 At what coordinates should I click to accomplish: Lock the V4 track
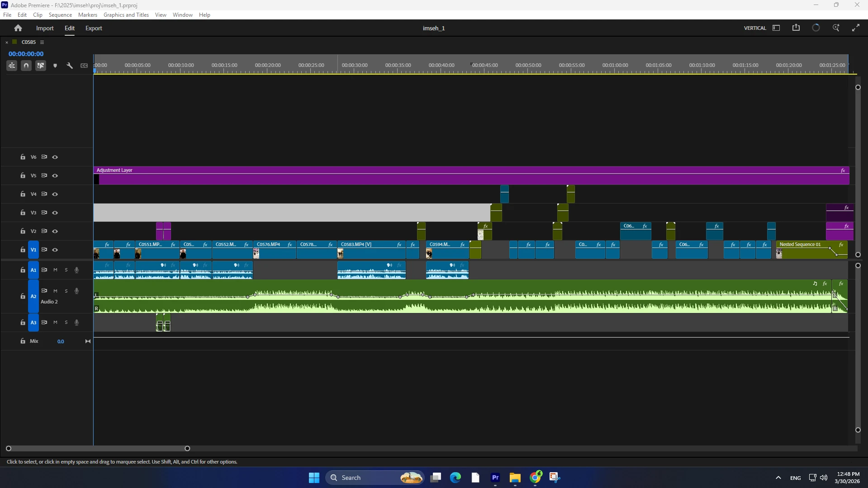23,194
